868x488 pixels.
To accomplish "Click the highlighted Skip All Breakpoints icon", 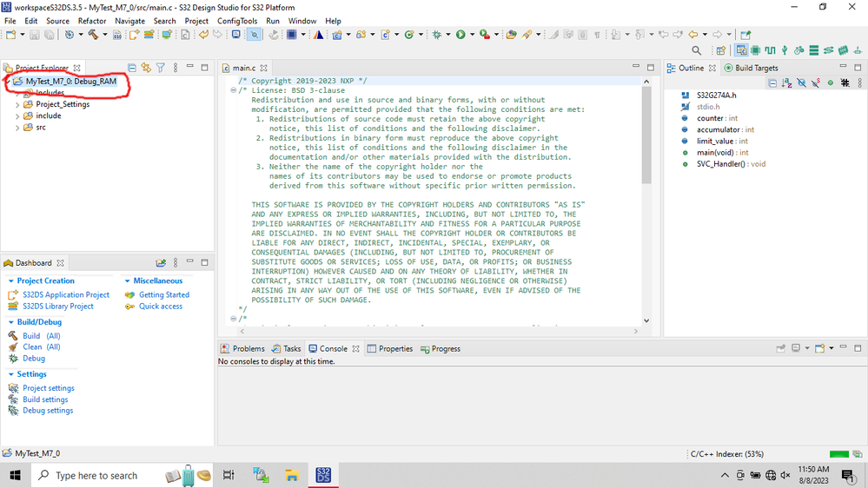I will point(254,35).
